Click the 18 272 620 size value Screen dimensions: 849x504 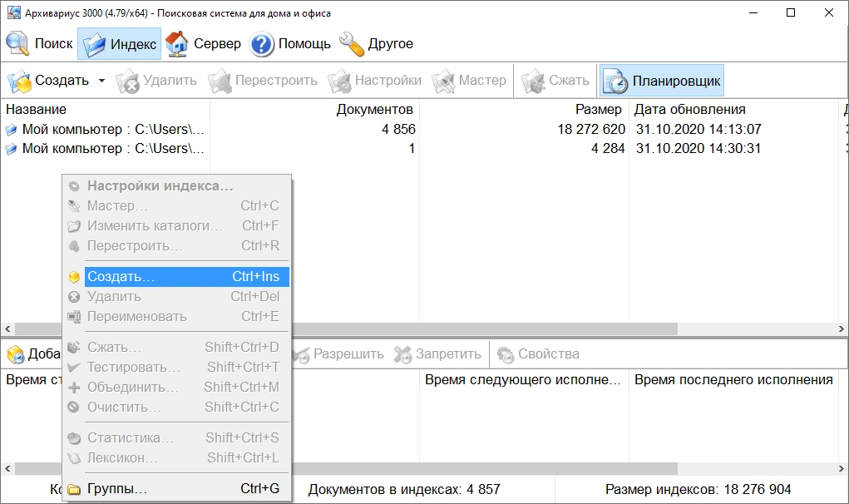[591, 130]
